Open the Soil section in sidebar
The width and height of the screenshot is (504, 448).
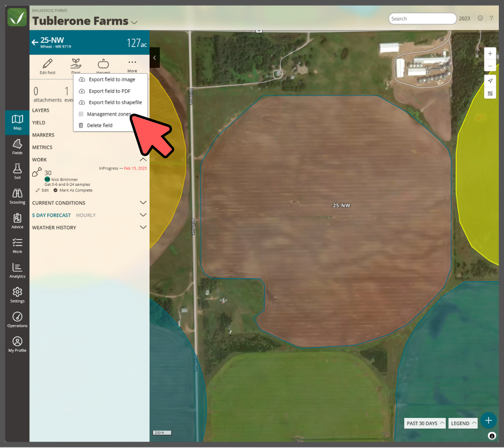(17, 171)
